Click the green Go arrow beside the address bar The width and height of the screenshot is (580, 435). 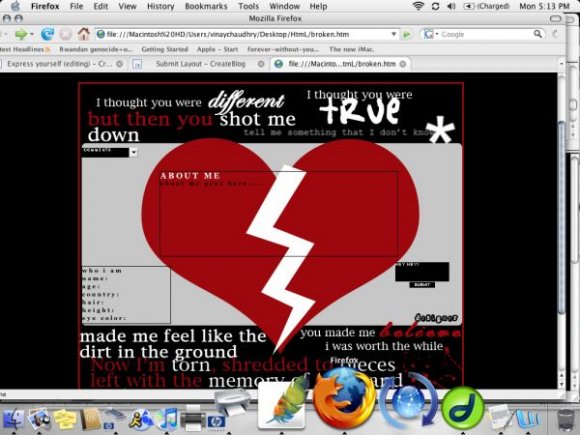point(407,34)
